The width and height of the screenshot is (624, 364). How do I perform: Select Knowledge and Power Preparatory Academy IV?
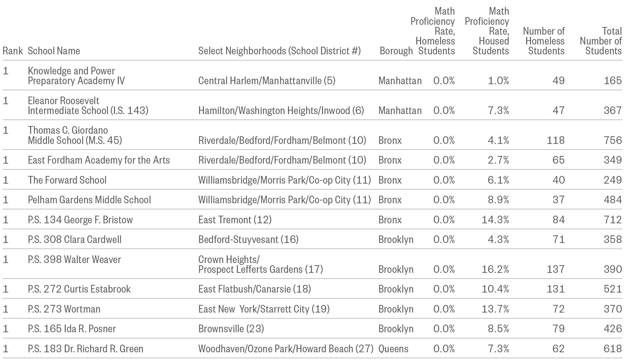tap(76, 76)
